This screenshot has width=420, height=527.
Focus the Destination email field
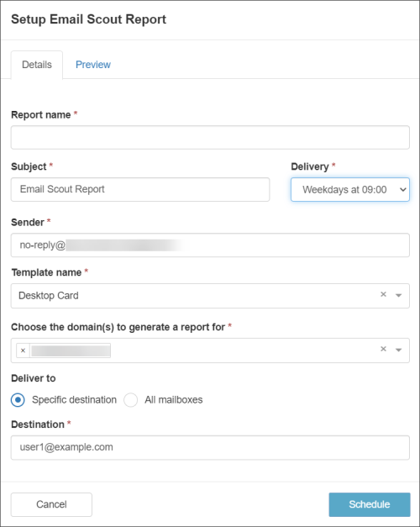pyautogui.click(x=210, y=448)
